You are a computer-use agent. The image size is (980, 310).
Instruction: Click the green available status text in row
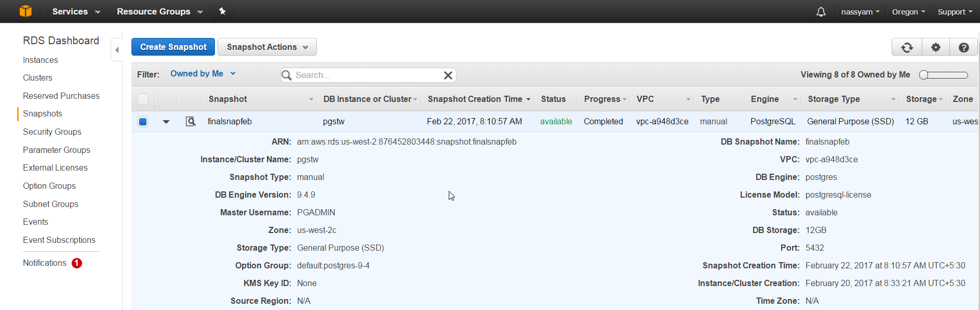(556, 122)
